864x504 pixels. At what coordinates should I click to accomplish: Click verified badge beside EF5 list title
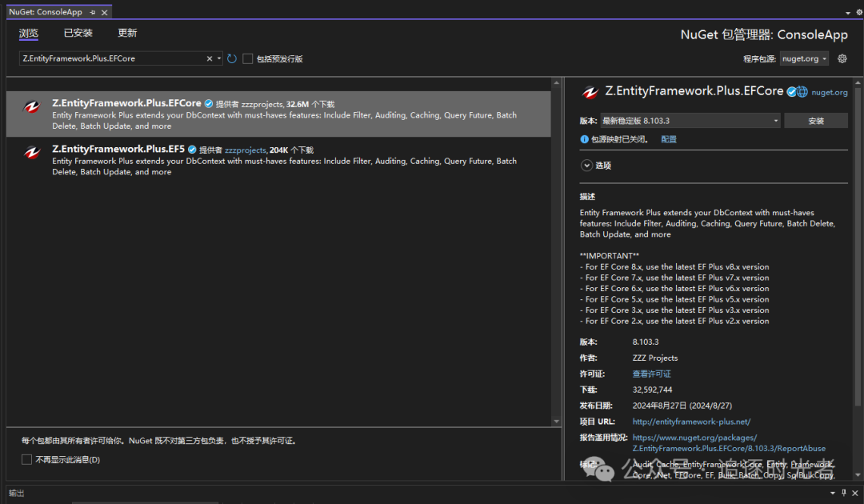pyautogui.click(x=192, y=150)
